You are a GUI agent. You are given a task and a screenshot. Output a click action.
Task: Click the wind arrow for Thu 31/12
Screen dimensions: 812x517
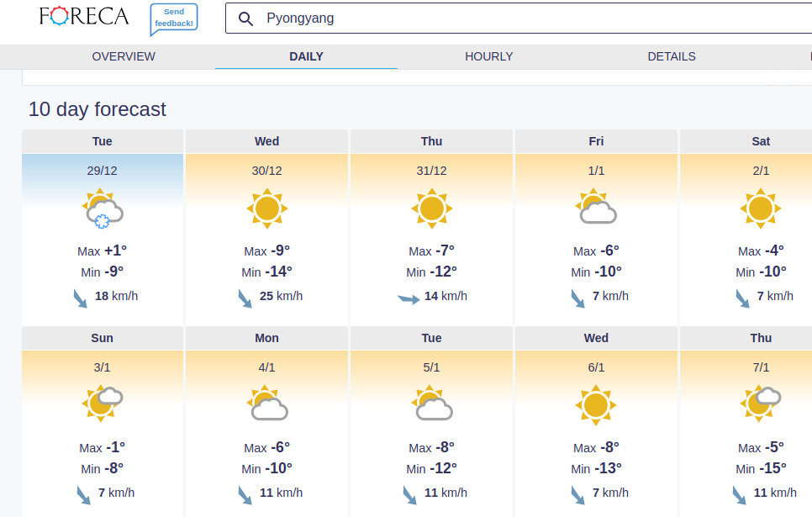pyautogui.click(x=409, y=299)
